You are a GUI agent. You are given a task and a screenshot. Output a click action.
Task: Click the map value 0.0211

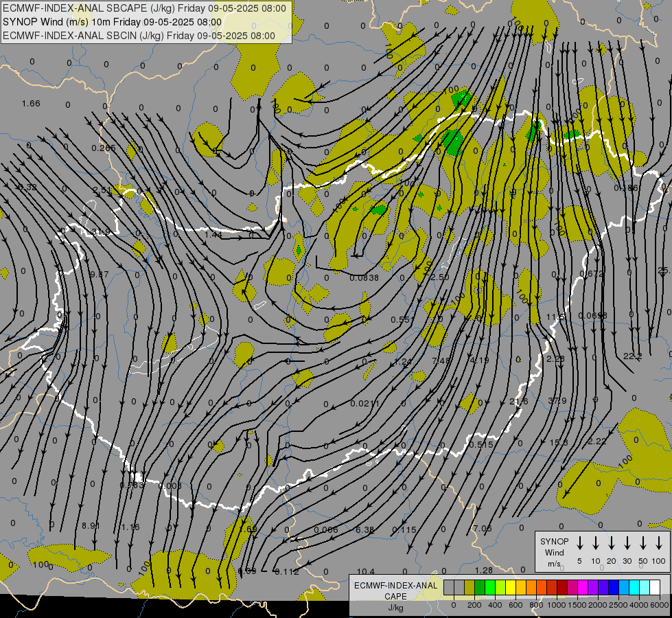pyautogui.click(x=364, y=403)
